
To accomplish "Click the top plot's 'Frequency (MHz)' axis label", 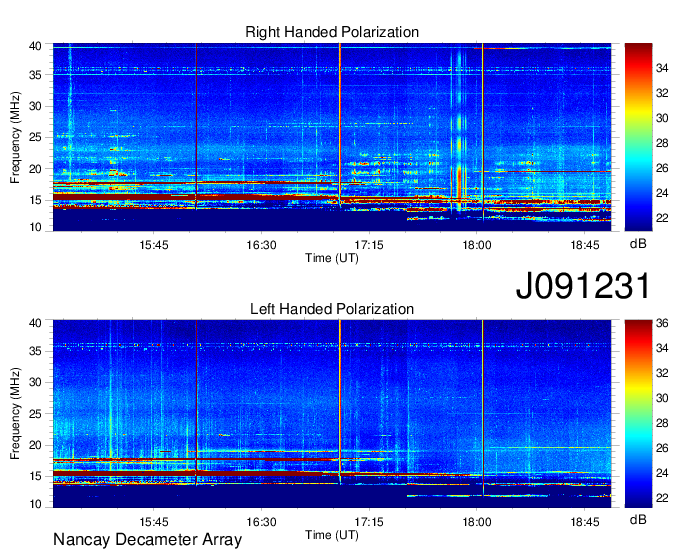I will [15, 137].
